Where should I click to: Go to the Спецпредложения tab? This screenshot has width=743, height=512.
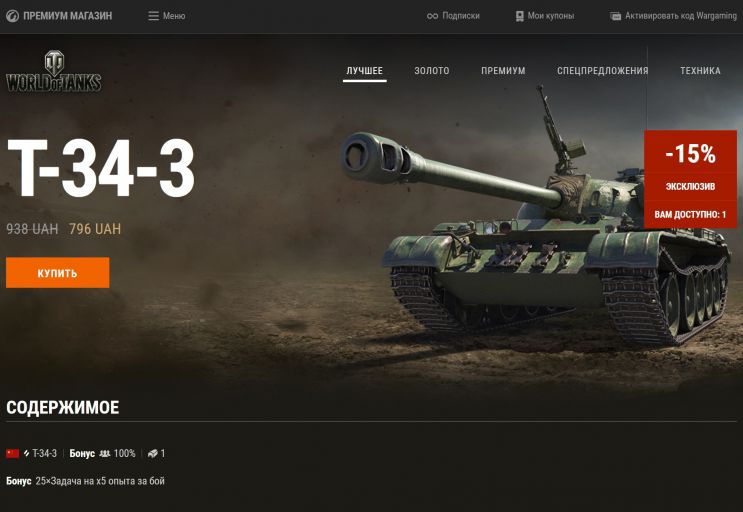coord(602,71)
